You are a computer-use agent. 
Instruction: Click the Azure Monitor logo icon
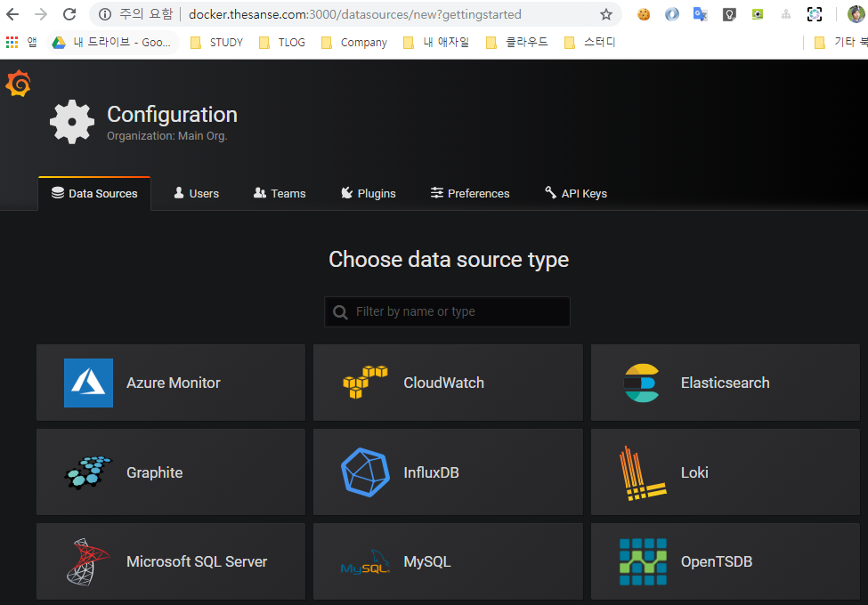click(88, 383)
